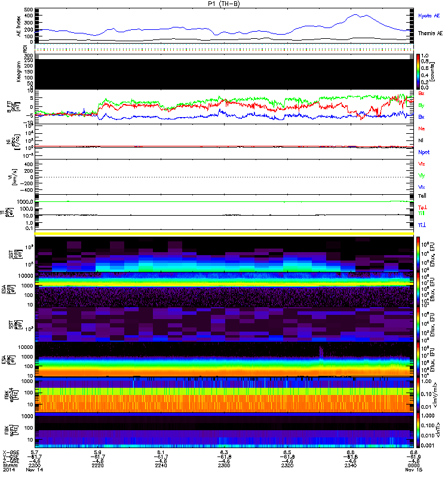Click the 2320 time tick label
The image size is (448, 478).
(287, 465)
